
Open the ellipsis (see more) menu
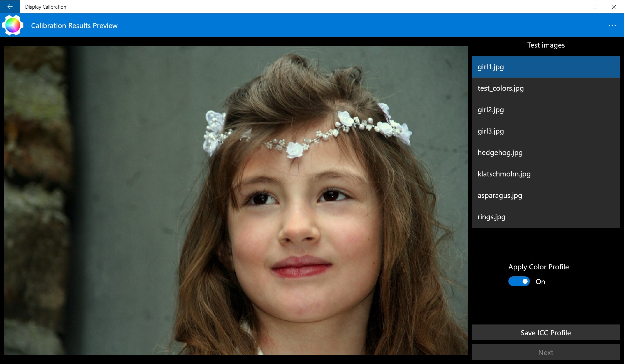point(613,25)
